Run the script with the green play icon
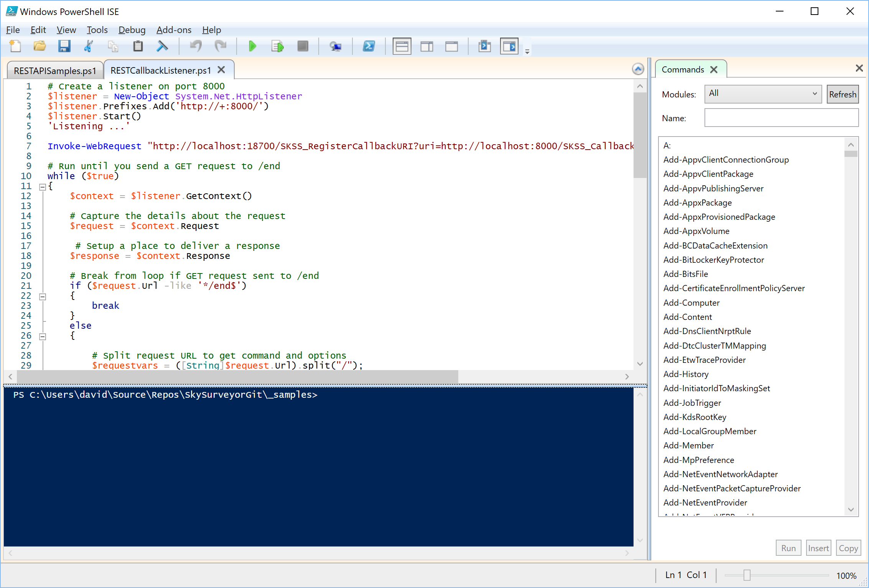 [252, 46]
